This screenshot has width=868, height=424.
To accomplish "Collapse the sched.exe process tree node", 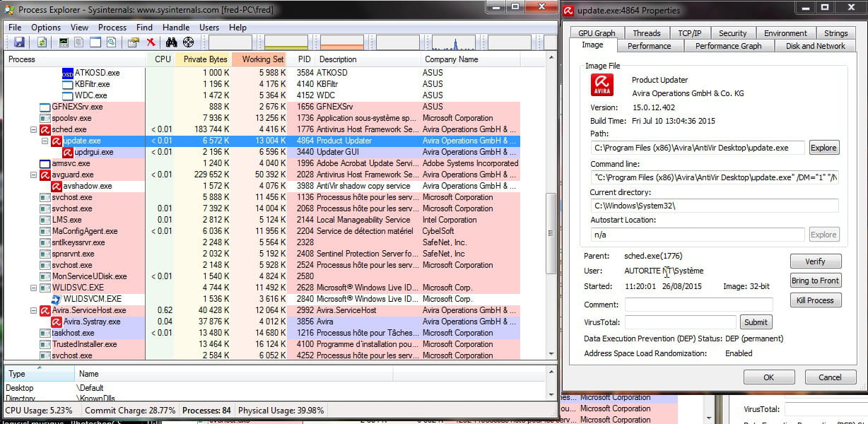I will pyautogui.click(x=33, y=130).
